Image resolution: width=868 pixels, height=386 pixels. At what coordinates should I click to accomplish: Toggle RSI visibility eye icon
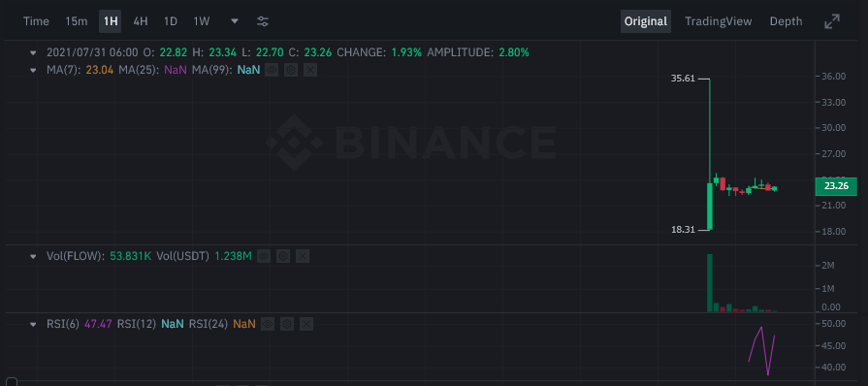pyautogui.click(x=268, y=324)
